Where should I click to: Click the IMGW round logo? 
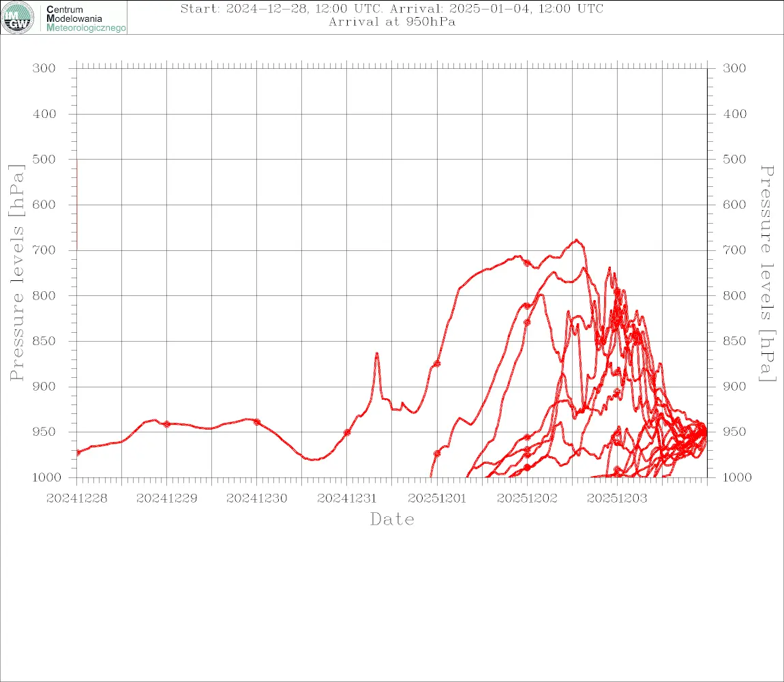point(18,18)
